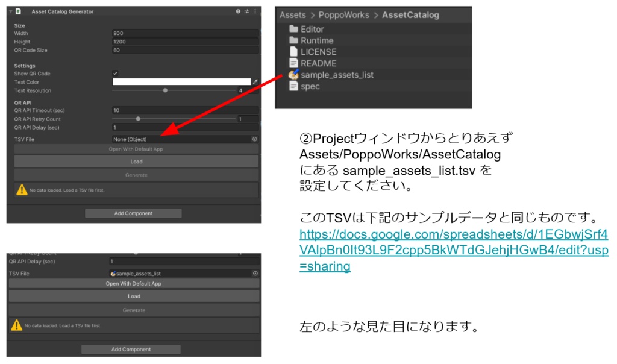Click the sample_assets_list asset icon
Screen dimensions: 617x364
point(293,75)
